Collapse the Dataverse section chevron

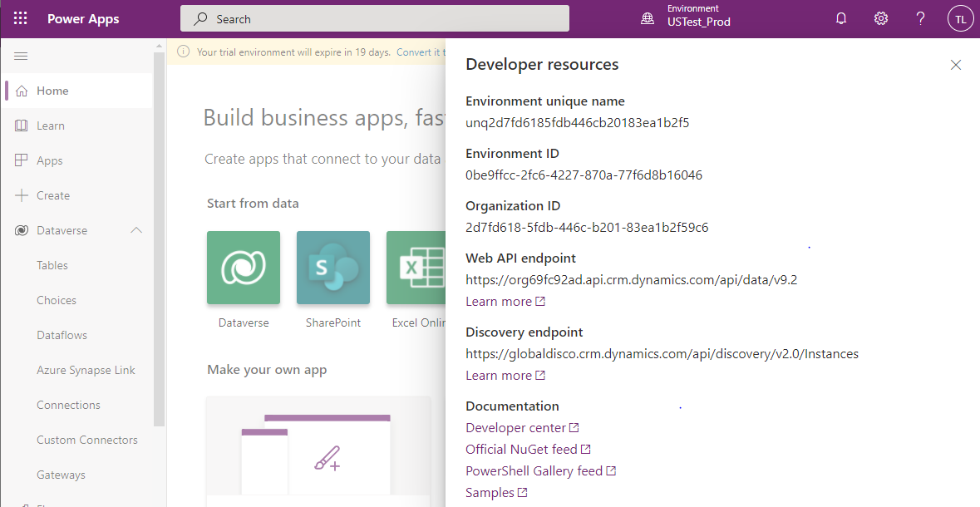point(136,230)
